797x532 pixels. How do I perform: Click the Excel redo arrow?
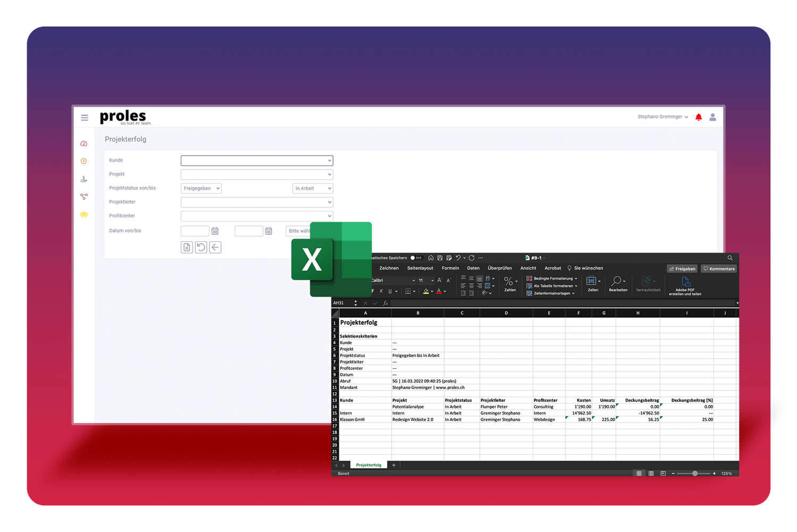[472, 258]
